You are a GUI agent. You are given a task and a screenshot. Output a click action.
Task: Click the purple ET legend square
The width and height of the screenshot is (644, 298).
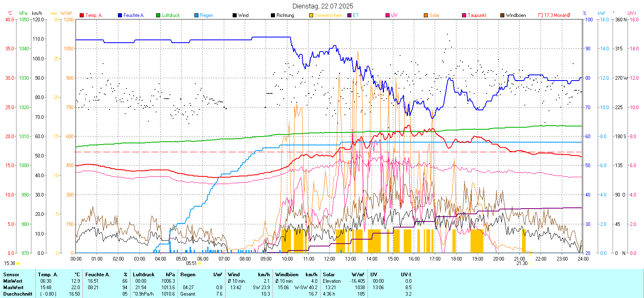(349, 15)
